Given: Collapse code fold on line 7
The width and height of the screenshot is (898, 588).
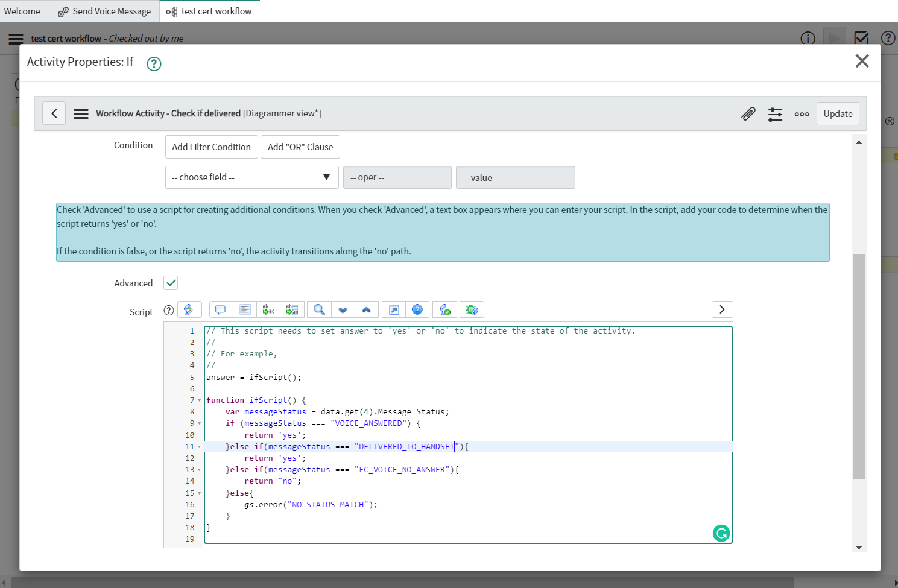Looking at the screenshot, I should tap(200, 400).
